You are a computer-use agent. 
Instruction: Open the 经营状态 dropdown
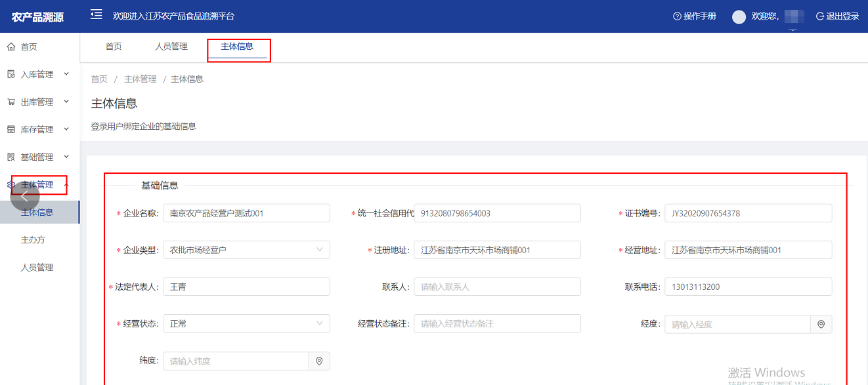tap(246, 324)
